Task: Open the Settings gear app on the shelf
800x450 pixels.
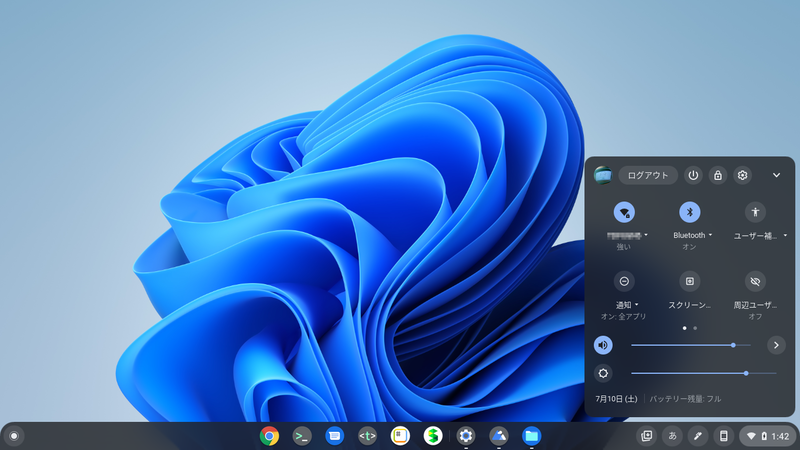Action: pos(466,436)
